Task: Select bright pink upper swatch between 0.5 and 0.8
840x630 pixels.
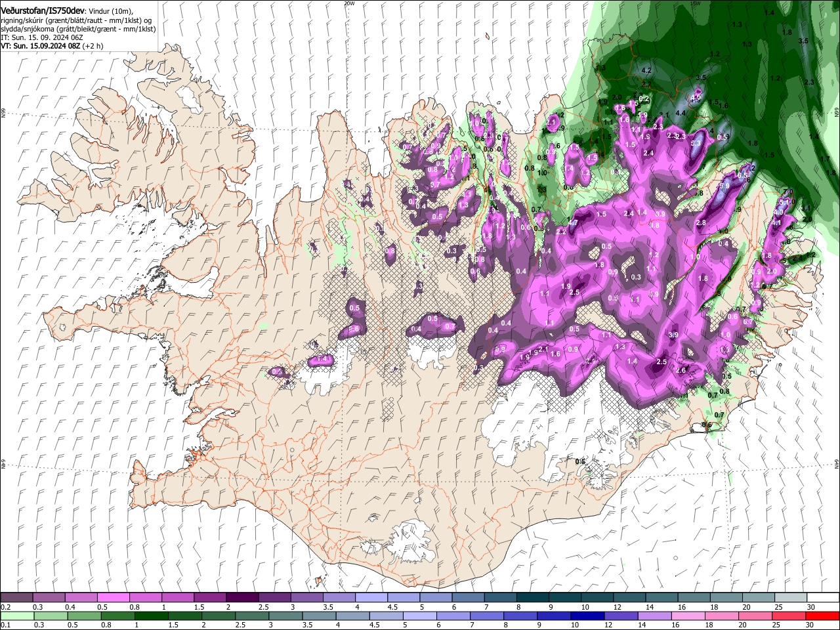Action: click(114, 598)
